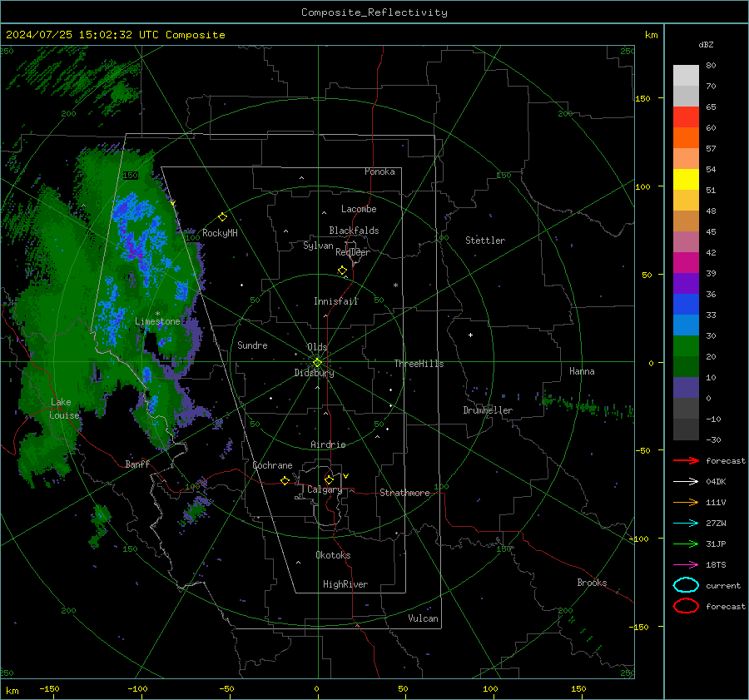Screen dimensions: 749x700
Task: Click the Sundre label
Action: [252, 345]
